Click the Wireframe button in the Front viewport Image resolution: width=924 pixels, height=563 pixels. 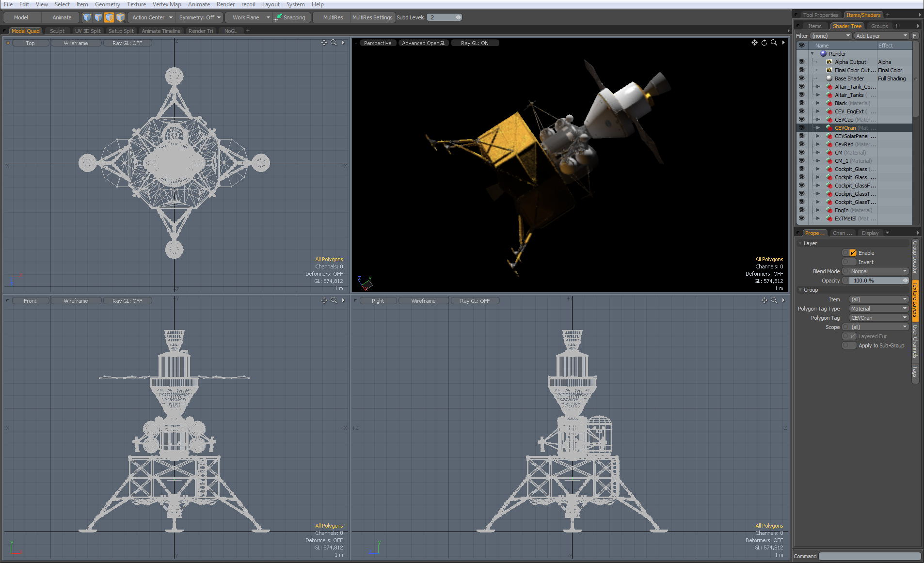pyautogui.click(x=76, y=301)
